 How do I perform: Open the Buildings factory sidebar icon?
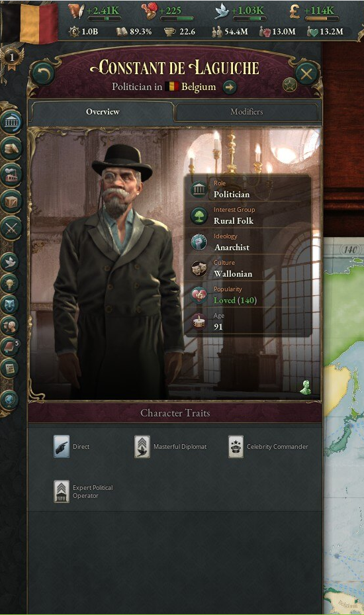[11, 175]
